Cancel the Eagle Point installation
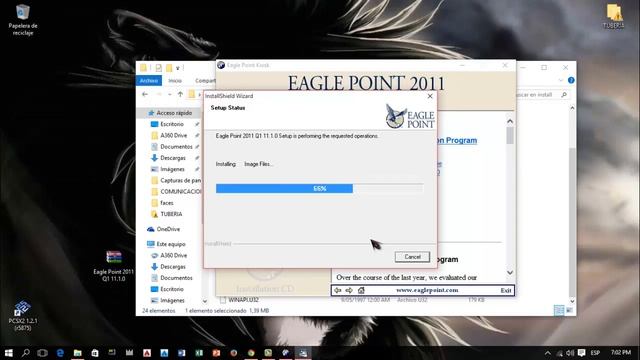640x360 pixels. (412, 257)
